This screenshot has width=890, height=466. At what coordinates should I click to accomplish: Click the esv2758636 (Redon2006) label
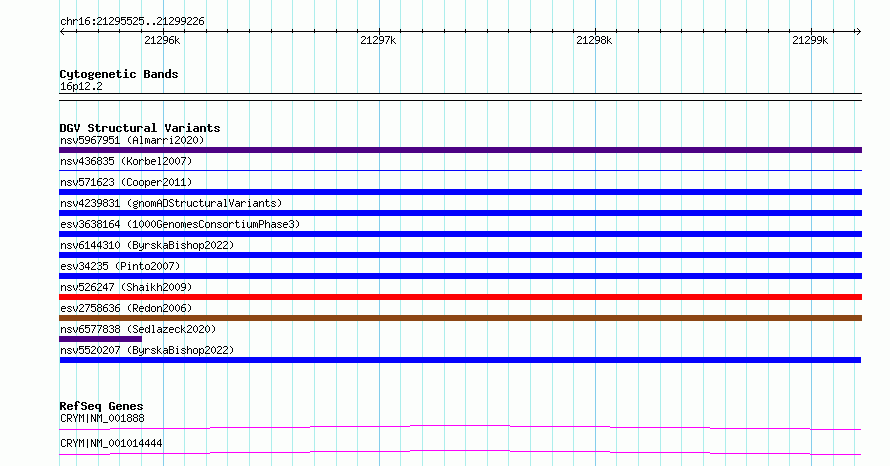point(126,308)
